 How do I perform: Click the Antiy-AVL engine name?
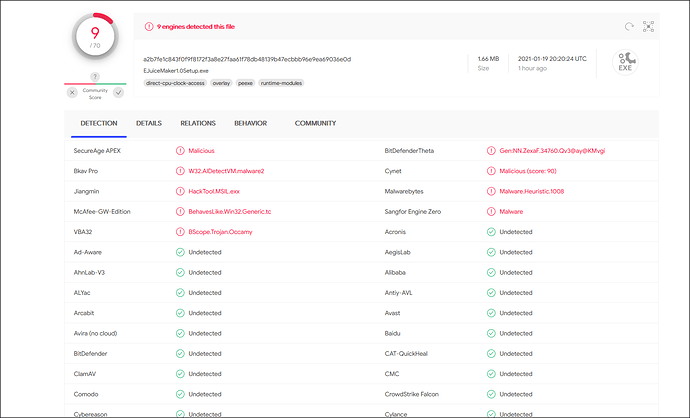[398, 293]
